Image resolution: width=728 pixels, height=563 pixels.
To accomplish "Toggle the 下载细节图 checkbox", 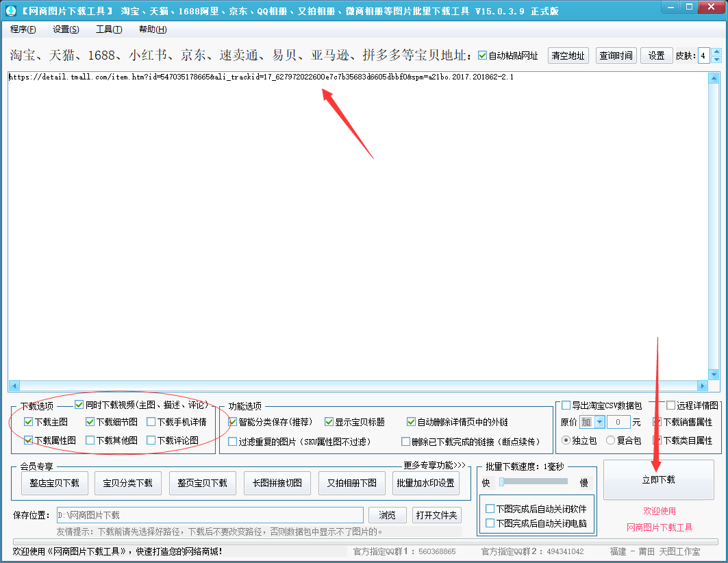I will coord(90,422).
